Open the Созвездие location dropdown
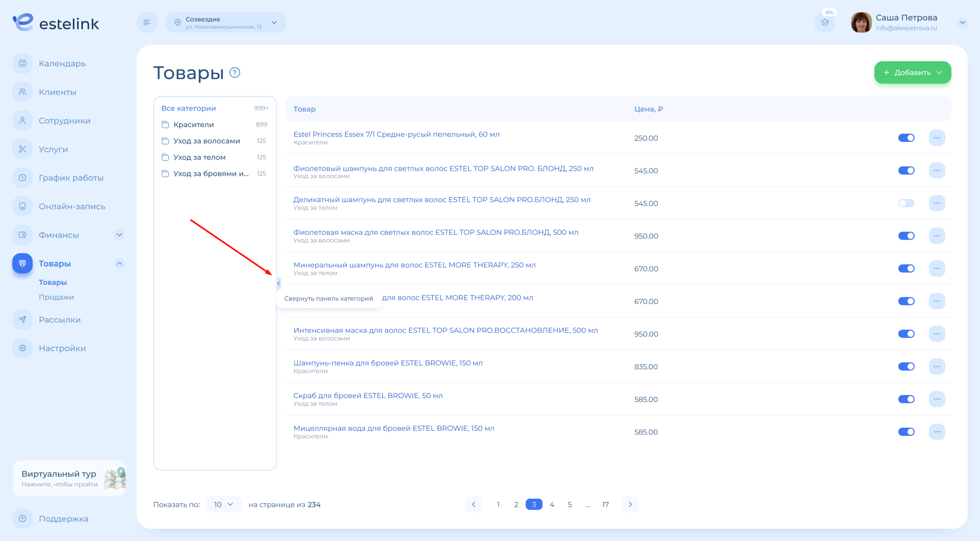The image size is (980, 541). pos(226,22)
